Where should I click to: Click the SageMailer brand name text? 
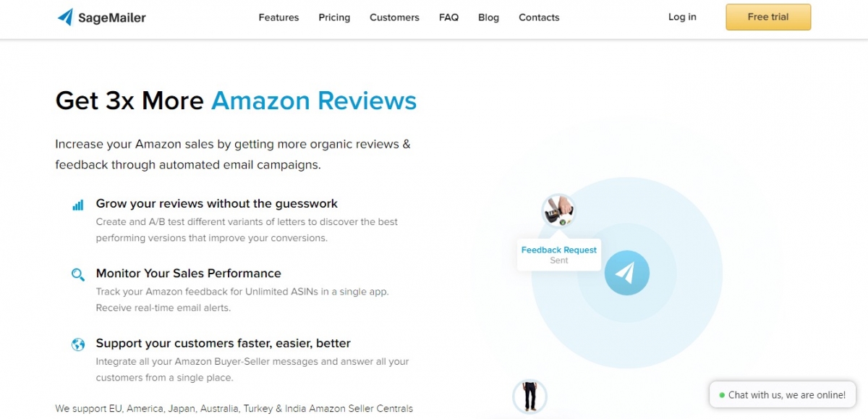(112, 17)
